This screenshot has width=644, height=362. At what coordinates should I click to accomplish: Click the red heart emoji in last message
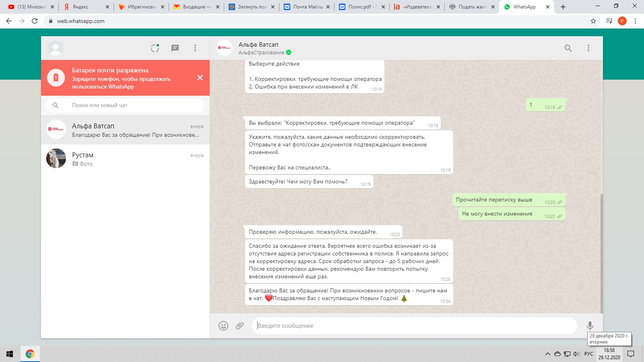pyautogui.click(x=268, y=298)
